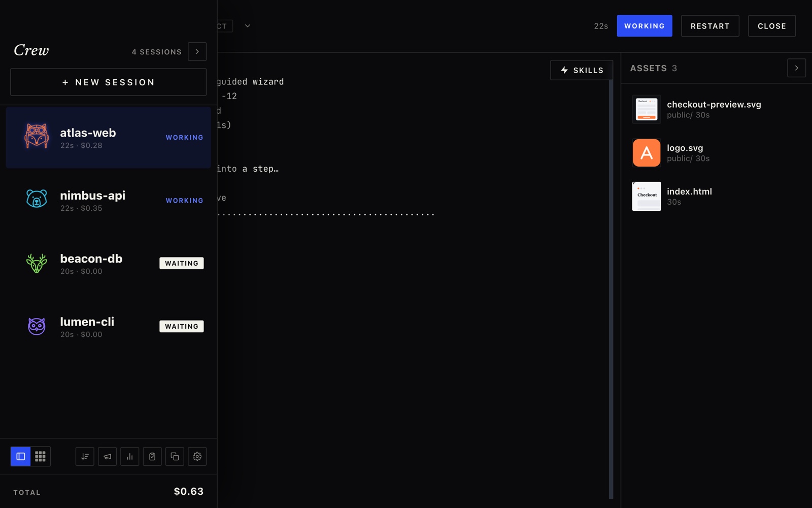Open logo.svg orange thumbnail

647,153
